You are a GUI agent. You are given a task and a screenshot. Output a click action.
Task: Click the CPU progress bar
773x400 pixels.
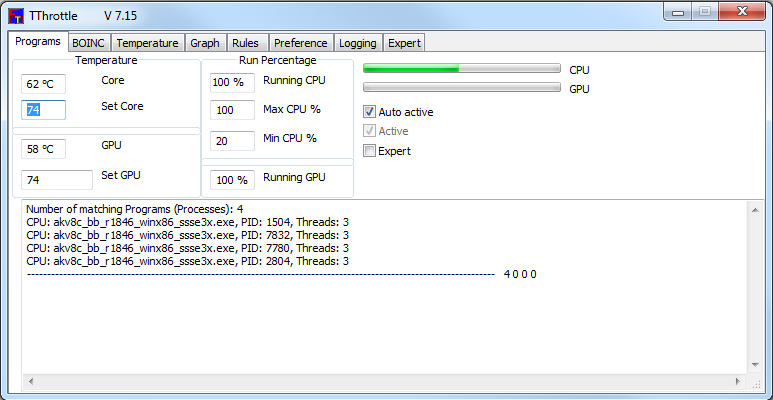[x=462, y=68]
